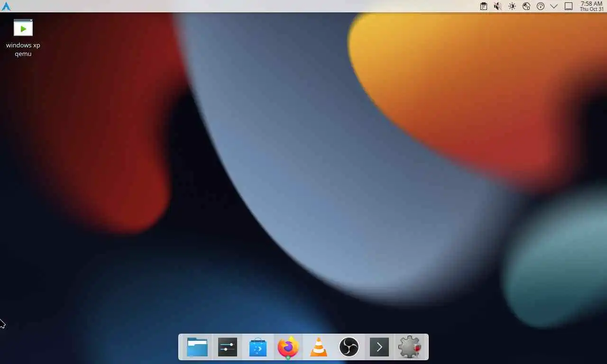Expand the hidden system tray icons arrow
The image size is (607, 364).
(x=554, y=6)
